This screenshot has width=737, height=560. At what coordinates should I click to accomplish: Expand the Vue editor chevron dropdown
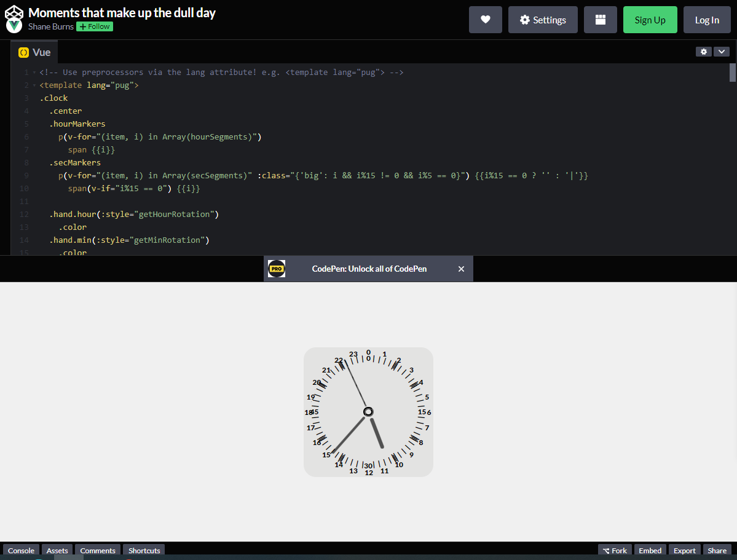pos(721,52)
